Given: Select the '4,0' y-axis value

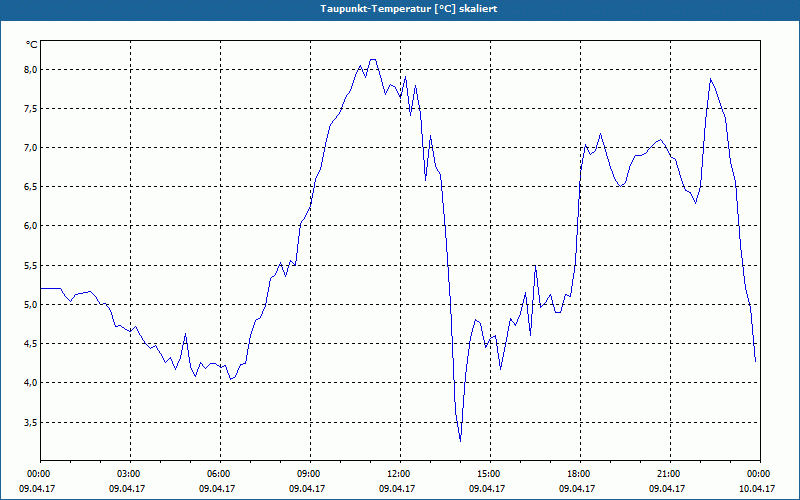Looking at the screenshot, I should pyautogui.click(x=30, y=383).
